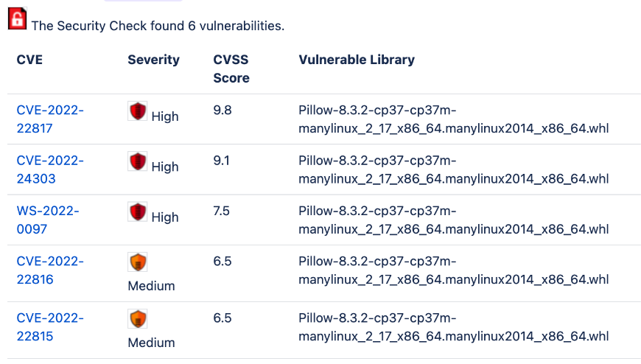This screenshot has width=641, height=364.
Task: Open the CVE-2022-24303 vulnerability link
Action: coord(50,169)
